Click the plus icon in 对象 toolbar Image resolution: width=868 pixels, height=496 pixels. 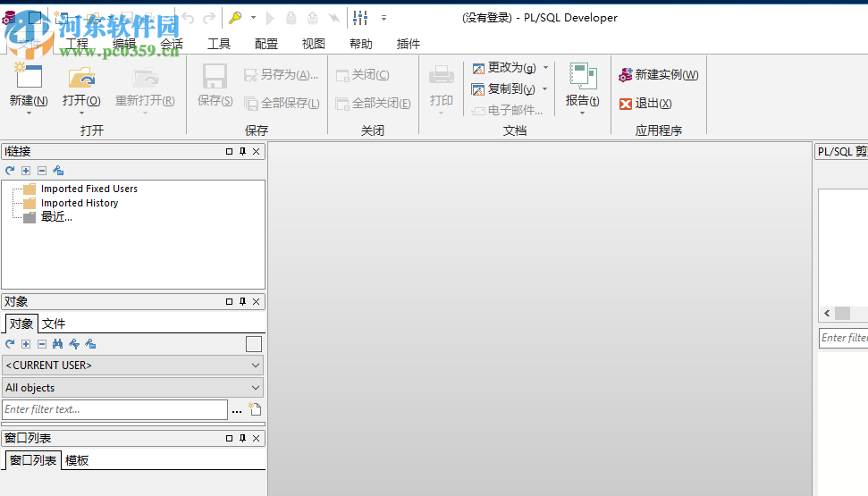[x=26, y=344]
